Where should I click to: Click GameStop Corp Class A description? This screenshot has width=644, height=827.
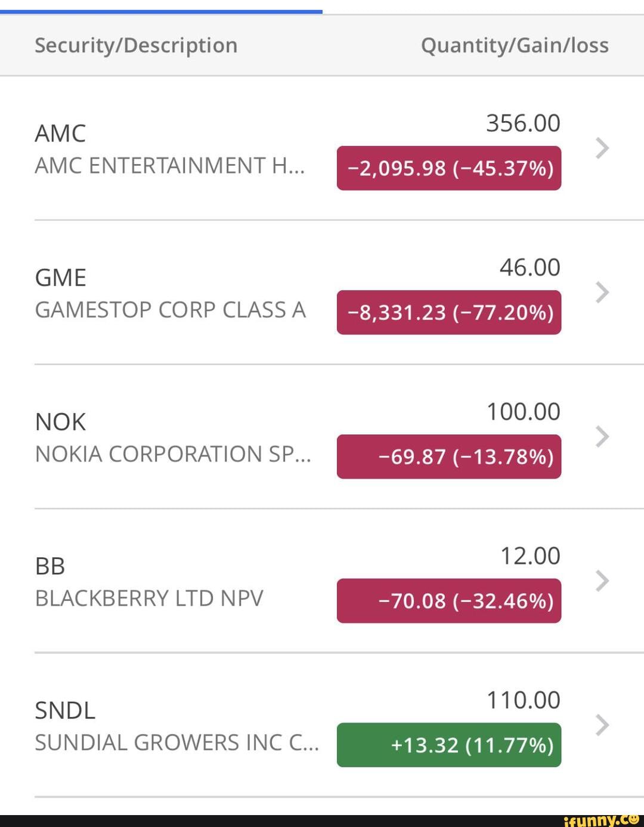(170, 310)
